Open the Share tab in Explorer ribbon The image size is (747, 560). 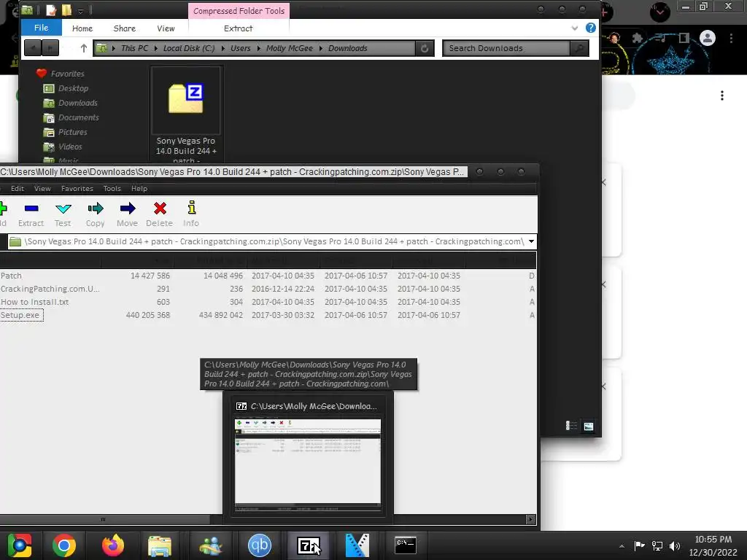point(125,28)
